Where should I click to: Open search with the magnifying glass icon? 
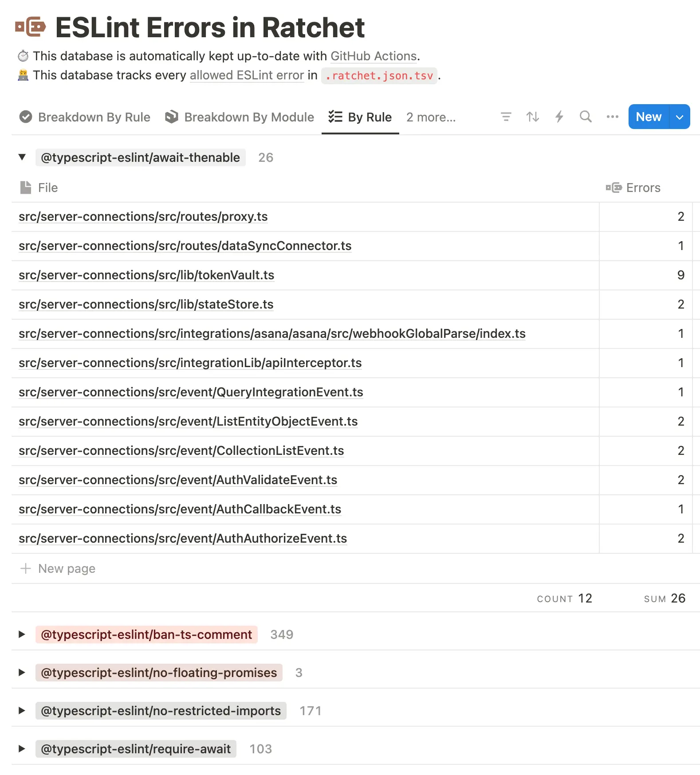click(x=586, y=117)
